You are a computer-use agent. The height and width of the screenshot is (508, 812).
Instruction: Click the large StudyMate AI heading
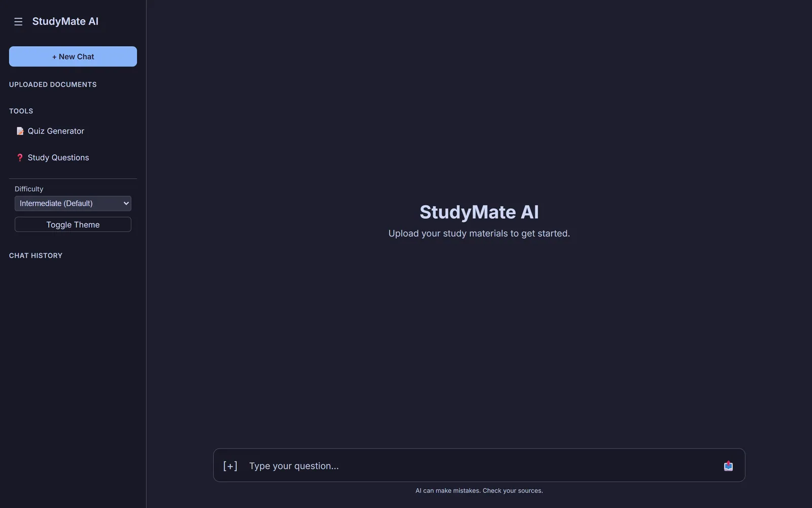point(479,212)
